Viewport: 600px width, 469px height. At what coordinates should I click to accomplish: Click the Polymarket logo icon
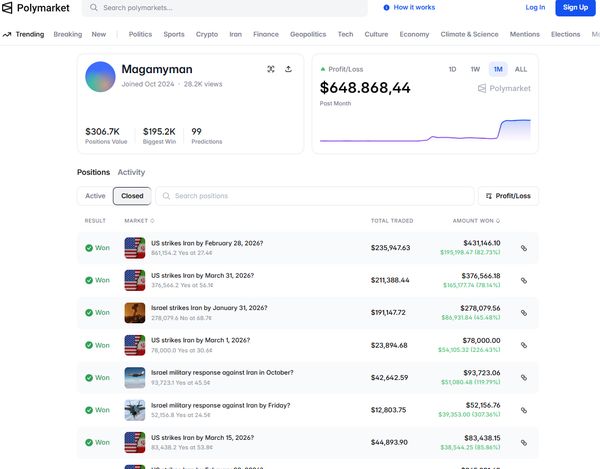(x=7, y=8)
